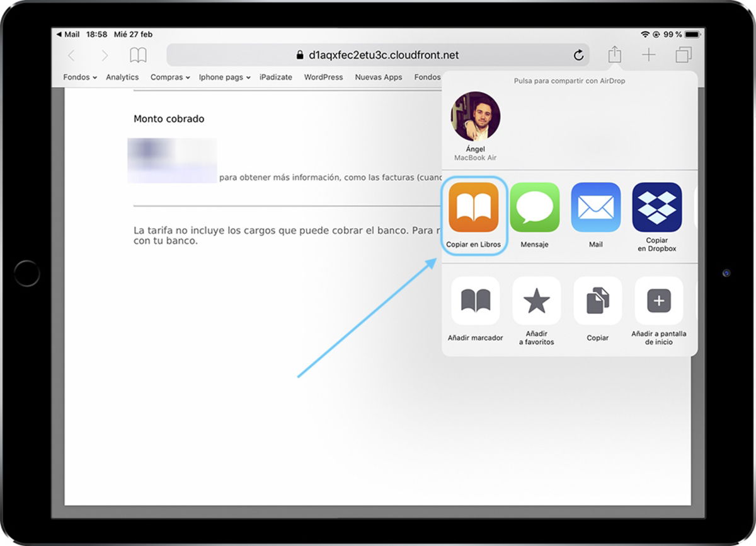Open Safari's bookmarks panel
Viewport: 756px width, 546px height.
pos(137,55)
